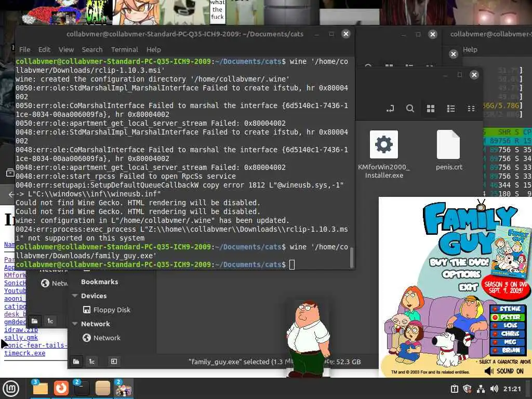Open the timecrk.exe link
The height and width of the screenshot is (399, 532).
click(x=25, y=353)
